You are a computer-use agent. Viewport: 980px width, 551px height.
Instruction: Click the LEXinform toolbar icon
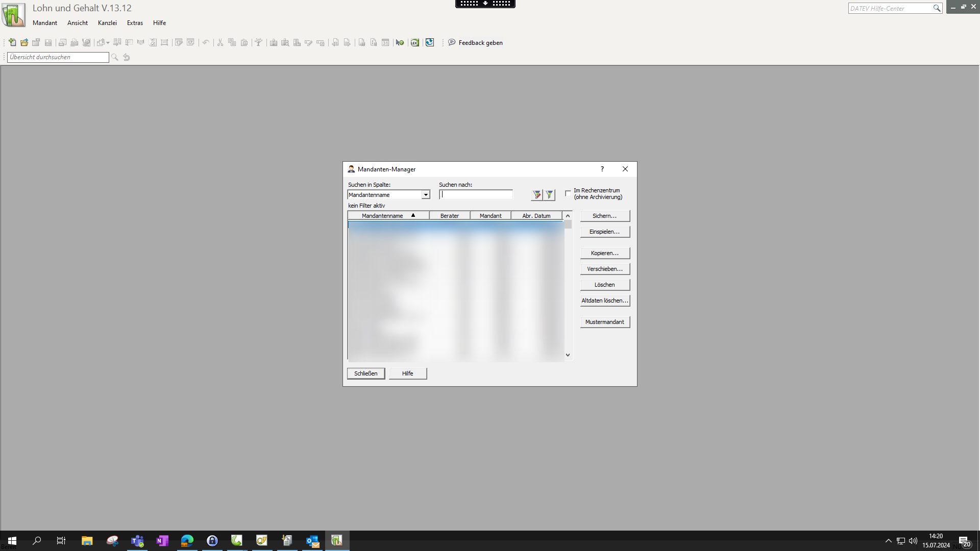coord(414,42)
